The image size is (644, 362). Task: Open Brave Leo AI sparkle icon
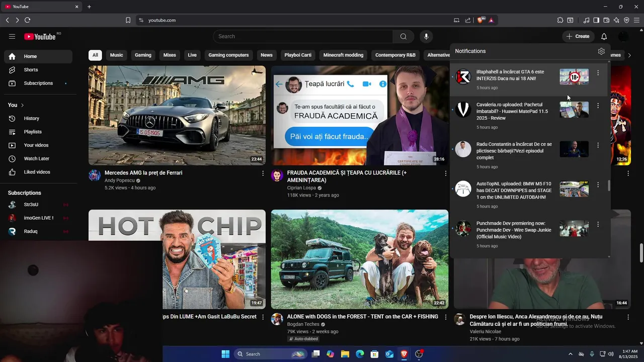coord(616,20)
